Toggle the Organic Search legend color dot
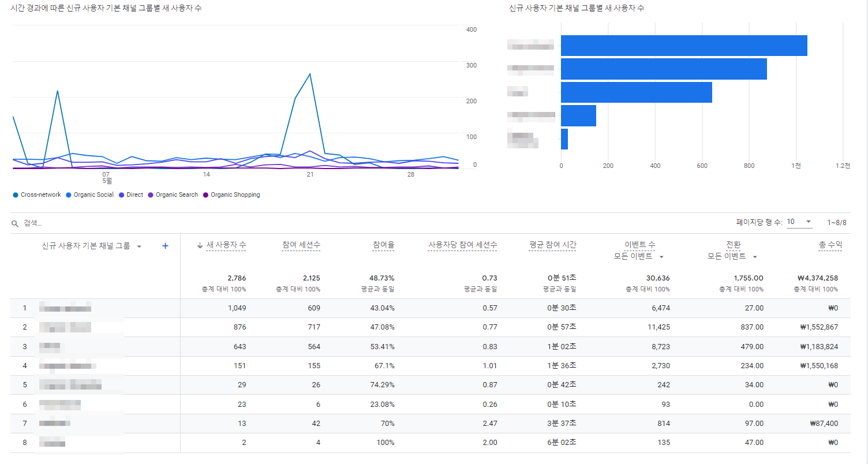 151,195
